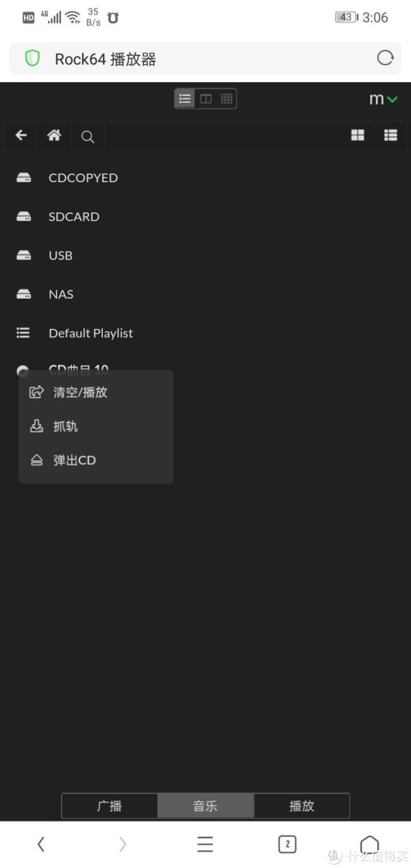Select three-column grid layout toggle
This screenshot has height=868, width=411.
pos(227,99)
